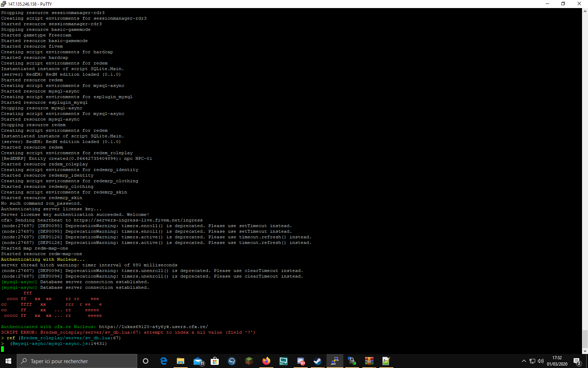Maximize the PuTTY window
588x368 pixels.
click(x=563, y=4)
